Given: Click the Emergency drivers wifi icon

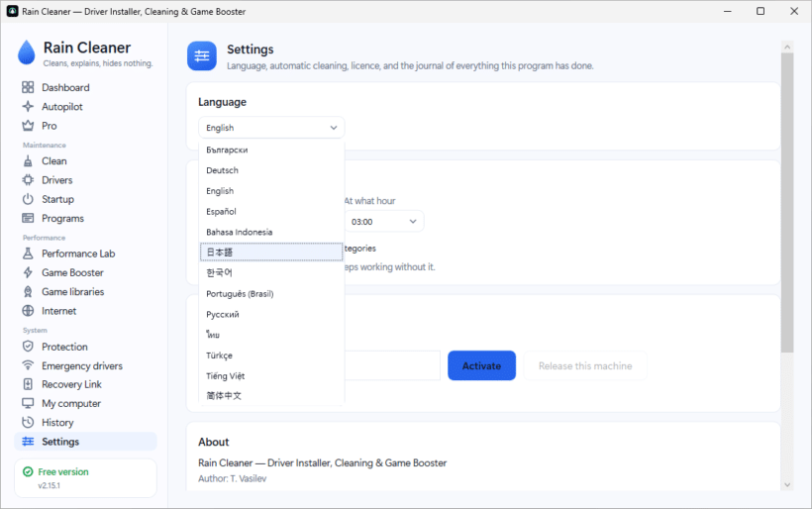Looking at the screenshot, I should (28, 365).
